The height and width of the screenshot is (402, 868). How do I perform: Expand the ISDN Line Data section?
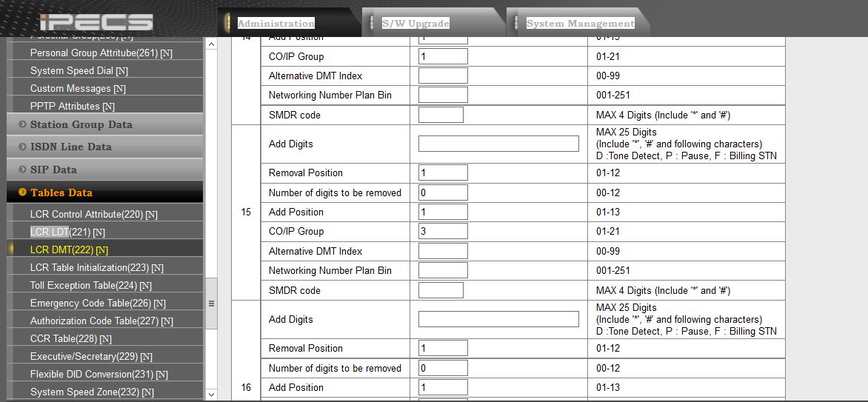pyautogui.click(x=71, y=147)
